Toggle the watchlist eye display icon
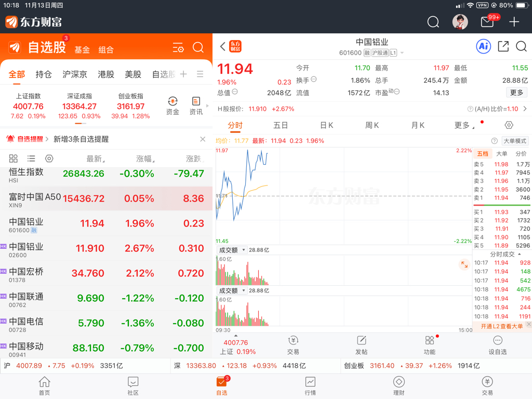This screenshot has width=532, height=399. click(49, 158)
